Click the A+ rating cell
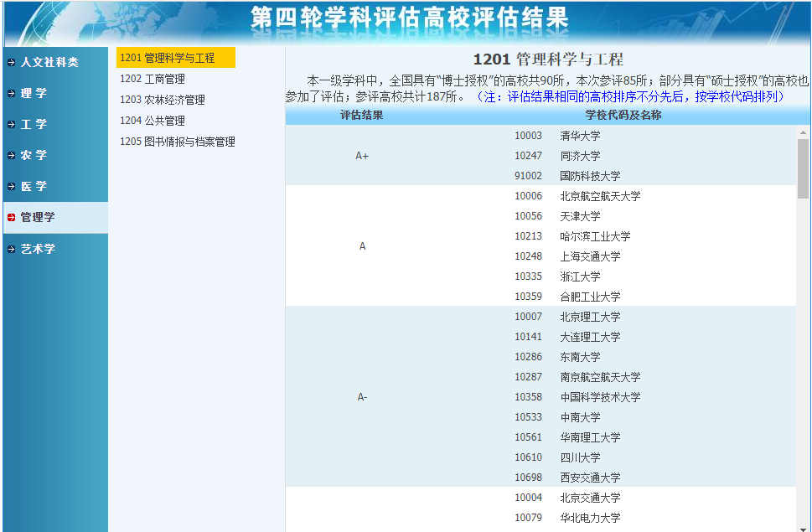The image size is (812, 532). pyautogui.click(x=362, y=156)
